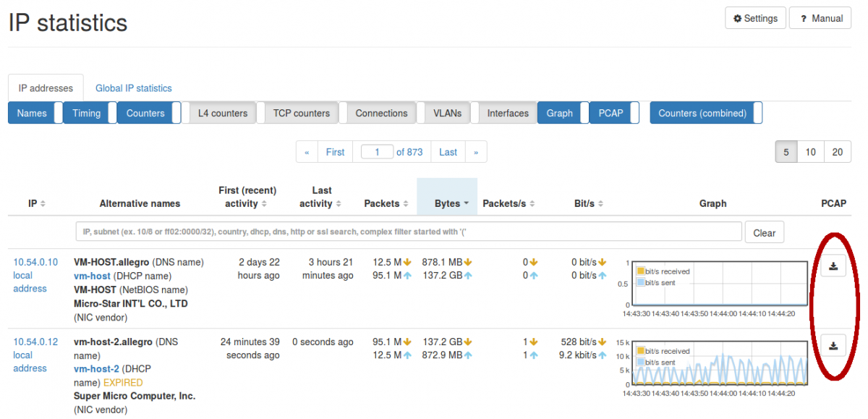The width and height of the screenshot is (868, 419).
Task: Download PCAP for host 10.54.0.10
Action: click(833, 266)
